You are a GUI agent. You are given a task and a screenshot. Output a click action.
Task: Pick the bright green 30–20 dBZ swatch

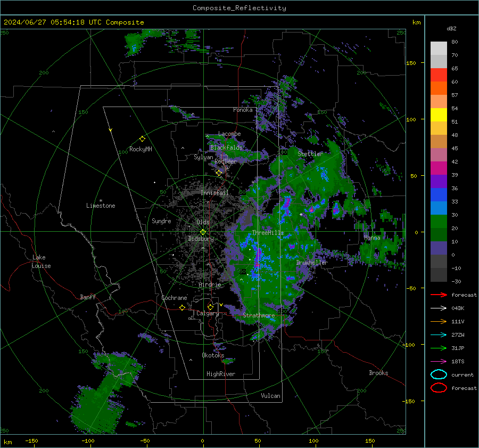coord(439,221)
